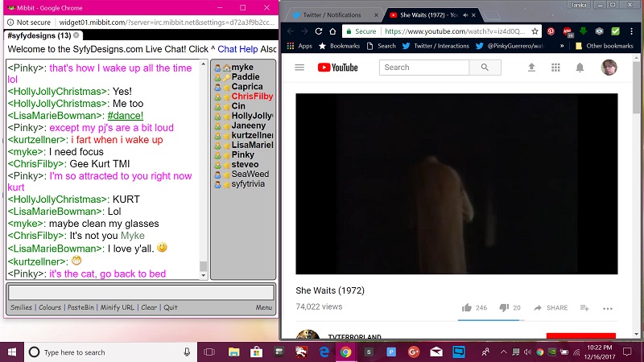The height and width of the screenshot is (362, 644).
Task: Click in the YouTube search field
Action: pyautogui.click(x=424, y=68)
